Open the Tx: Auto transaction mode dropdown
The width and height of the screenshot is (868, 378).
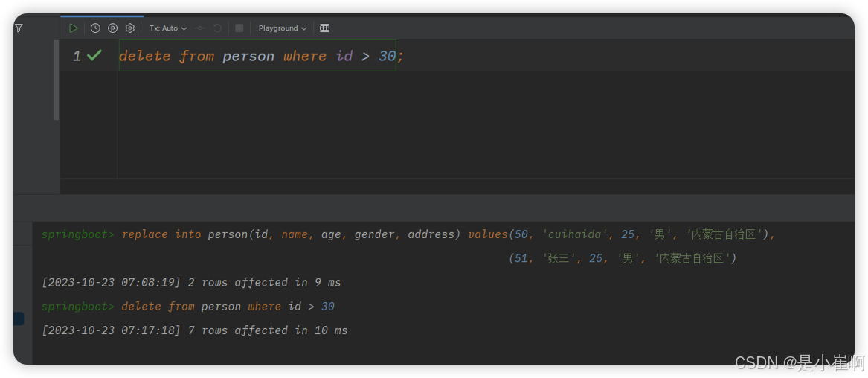click(x=168, y=28)
